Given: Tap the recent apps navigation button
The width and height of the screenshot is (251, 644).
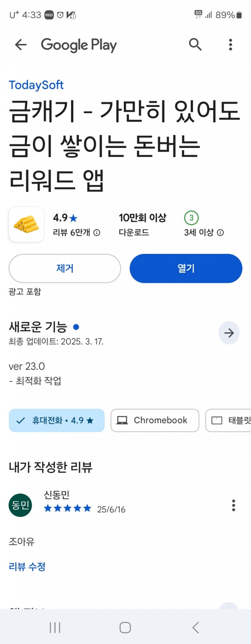Looking at the screenshot, I should pyautogui.click(x=55, y=627).
